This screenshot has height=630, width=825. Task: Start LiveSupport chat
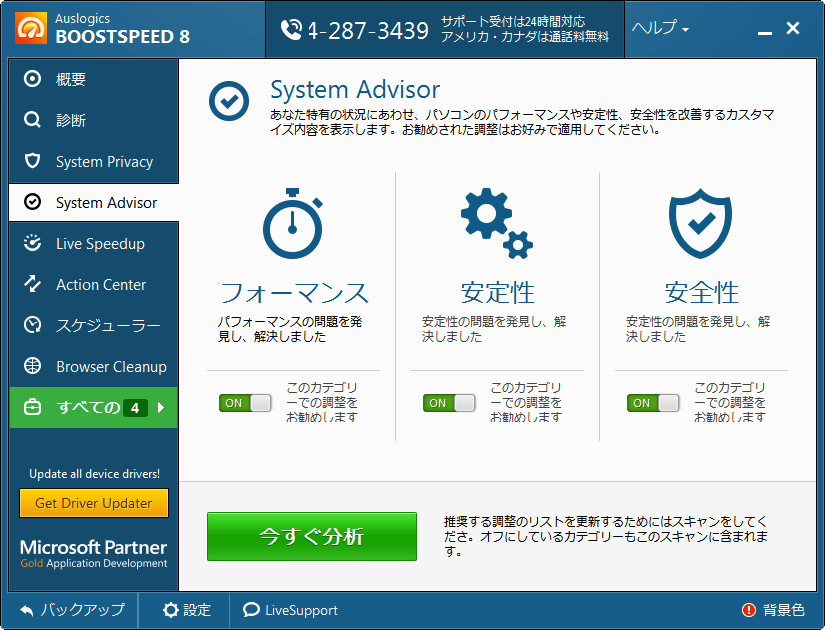[290, 610]
